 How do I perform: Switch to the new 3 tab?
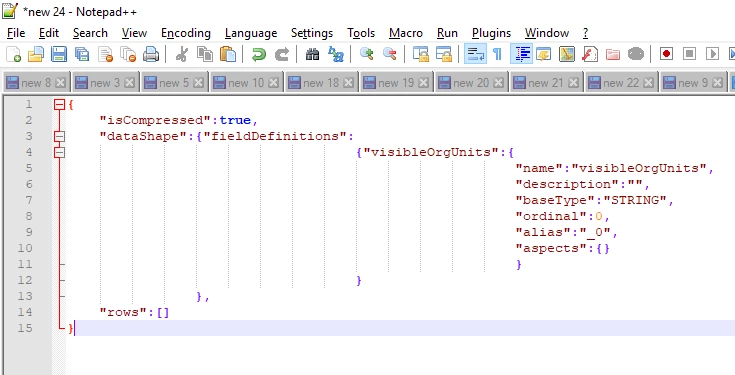105,83
